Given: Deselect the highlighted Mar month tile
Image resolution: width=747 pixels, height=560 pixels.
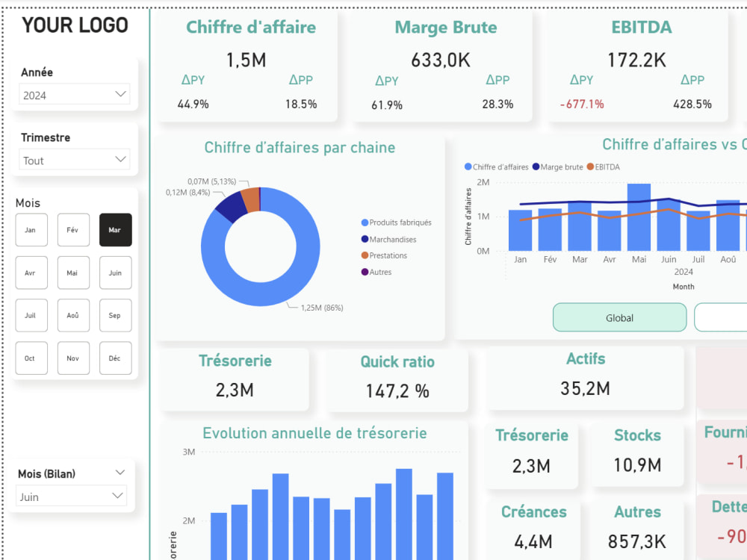Looking at the screenshot, I should coord(115,230).
